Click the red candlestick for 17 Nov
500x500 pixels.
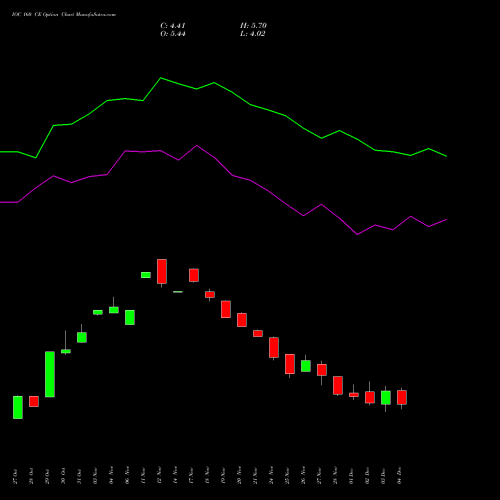[194, 275]
